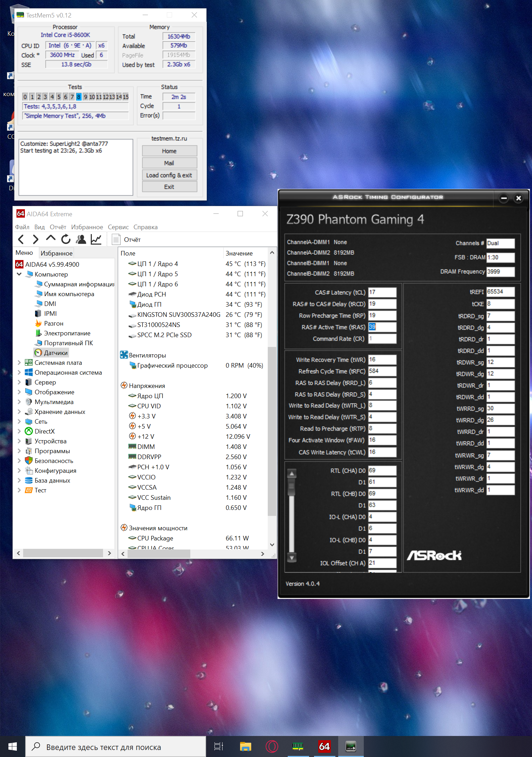Switch to AIDA64 on the taskbar

click(x=324, y=746)
